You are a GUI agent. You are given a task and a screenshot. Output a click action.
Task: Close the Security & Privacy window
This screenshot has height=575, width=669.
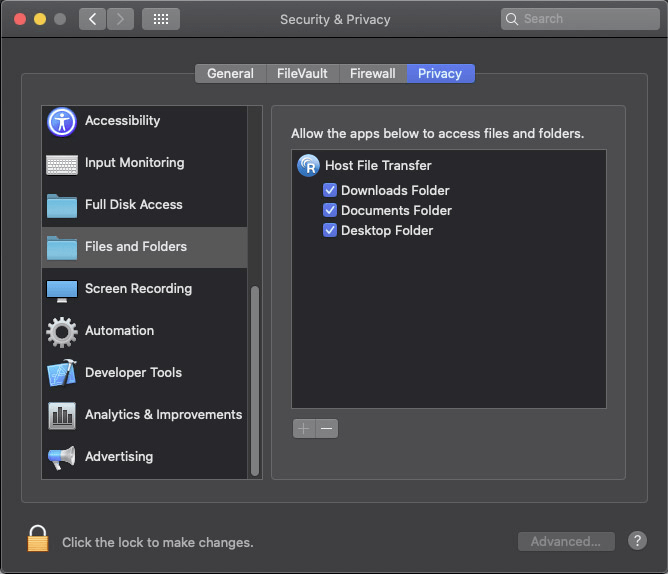click(x=20, y=19)
